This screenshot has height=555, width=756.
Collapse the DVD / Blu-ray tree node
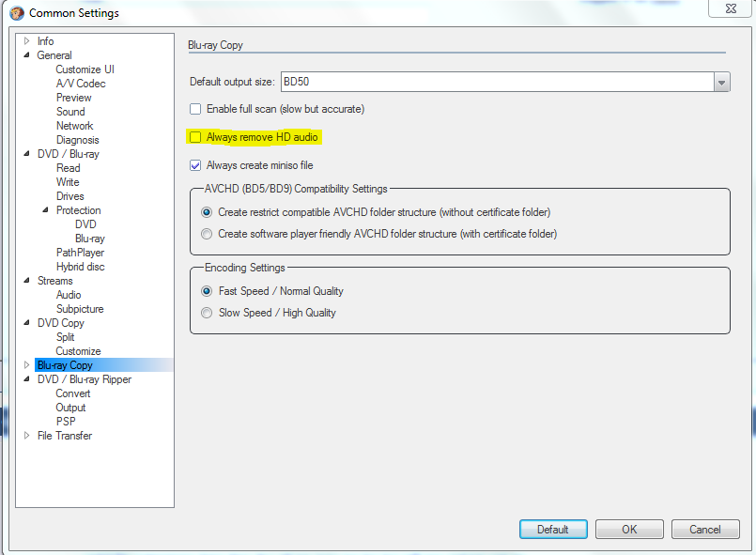point(26,154)
